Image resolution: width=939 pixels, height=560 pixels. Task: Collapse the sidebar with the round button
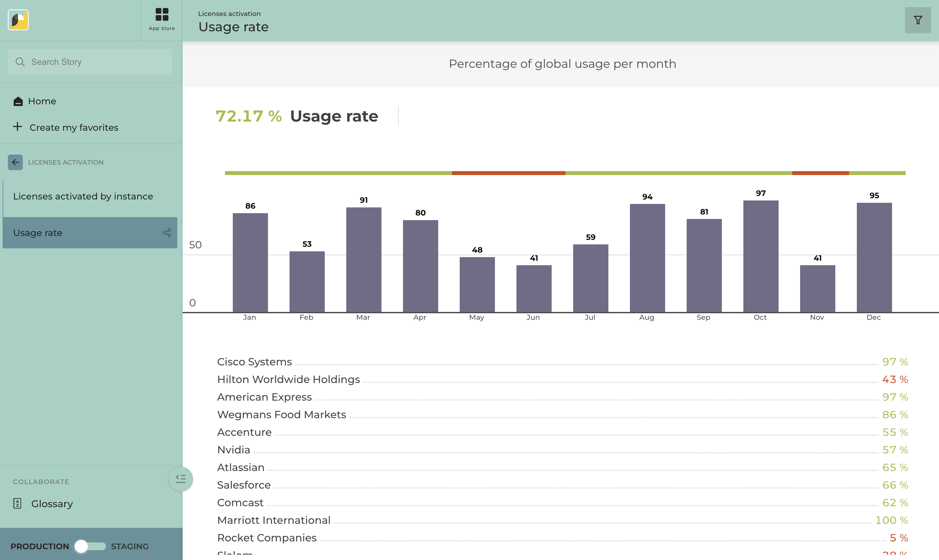click(x=180, y=479)
